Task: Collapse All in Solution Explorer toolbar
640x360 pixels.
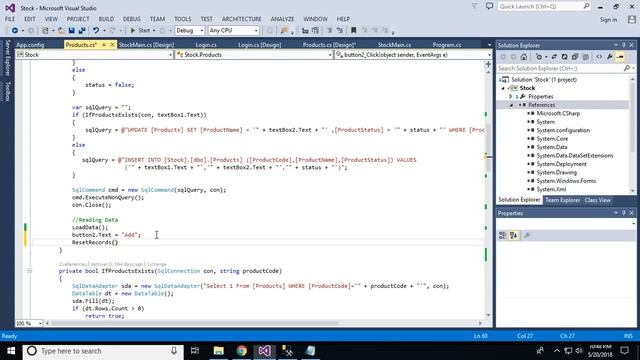Action: (x=575, y=57)
